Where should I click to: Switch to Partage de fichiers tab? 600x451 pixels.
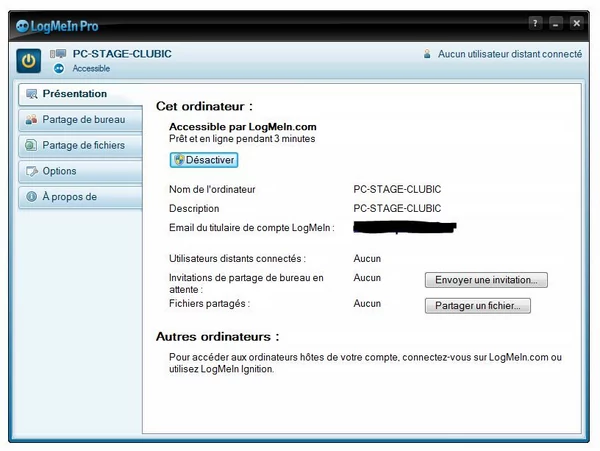80,145
